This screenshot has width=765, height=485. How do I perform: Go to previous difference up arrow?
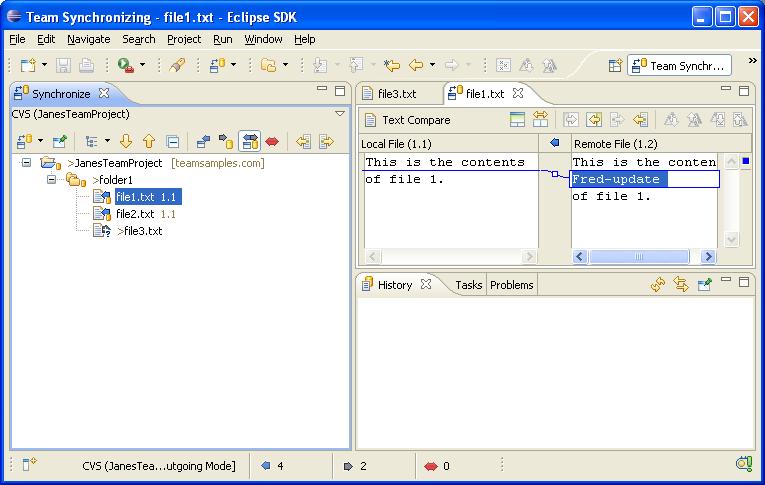pyautogui.click(x=149, y=141)
